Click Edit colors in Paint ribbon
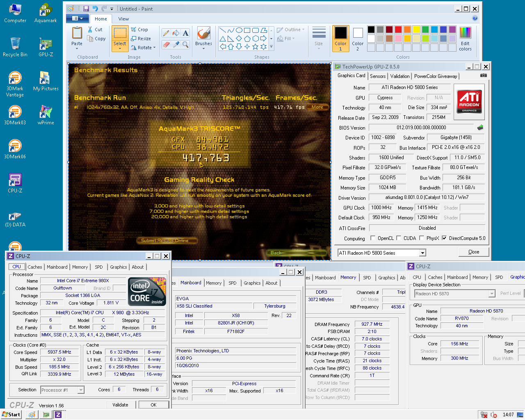 (465, 39)
